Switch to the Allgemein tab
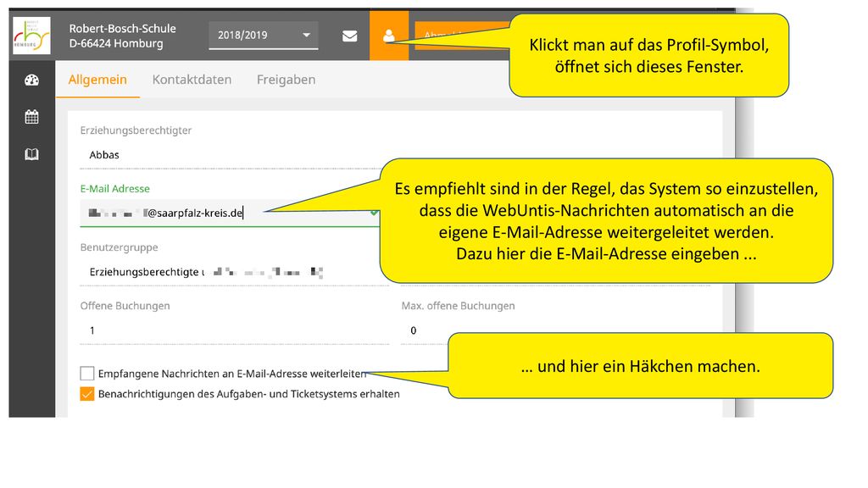This screenshot has height=488, width=868. click(x=97, y=80)
